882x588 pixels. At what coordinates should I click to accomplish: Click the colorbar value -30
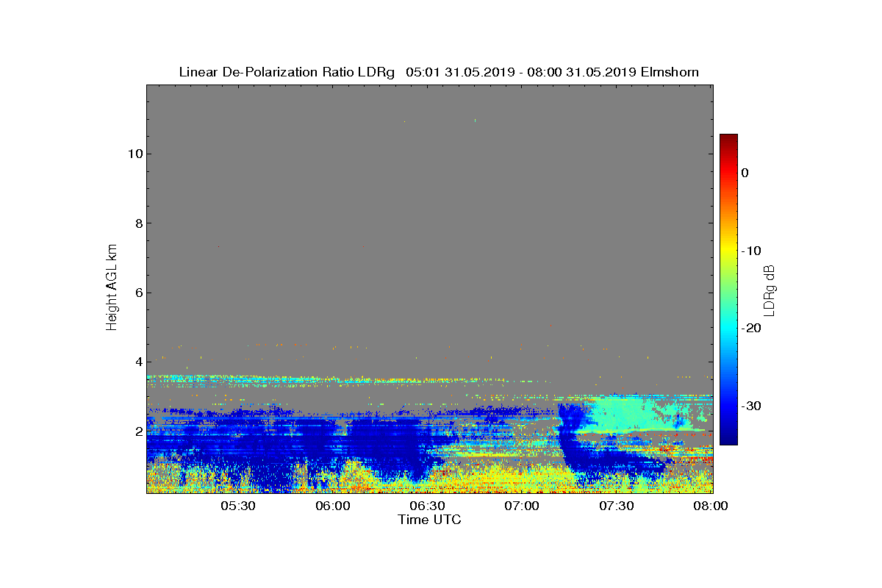click(x=751, y=406)
